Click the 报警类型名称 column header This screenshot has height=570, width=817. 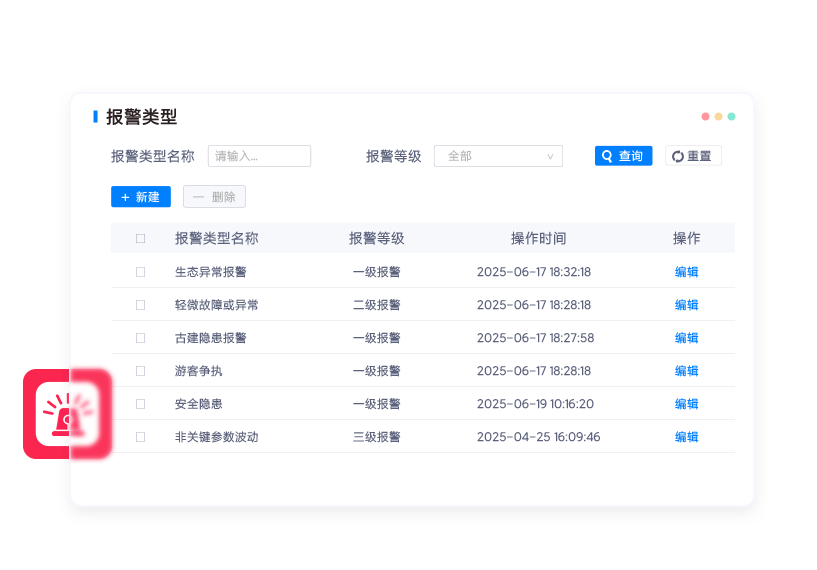point(216,238)
